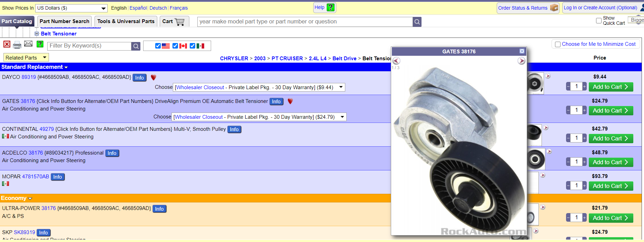Click Info button for ACDELCO 38176
Viewport: 644px width, 242px height.
pyautogui.click(x=112, y=153)
